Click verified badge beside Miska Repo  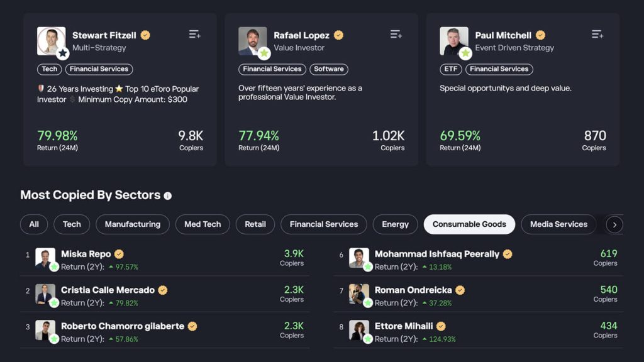tap(119, 254)
